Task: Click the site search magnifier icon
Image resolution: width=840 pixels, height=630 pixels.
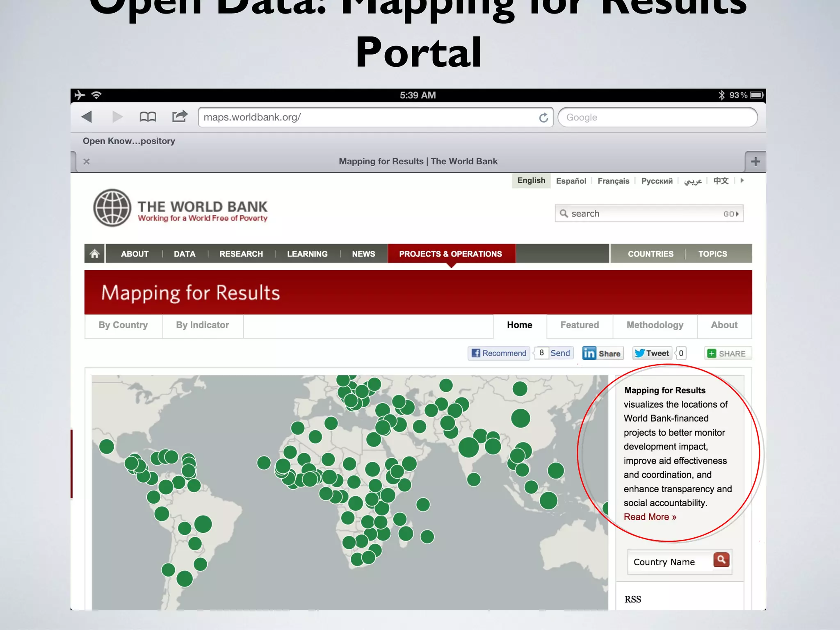Action: coord(564,214)
